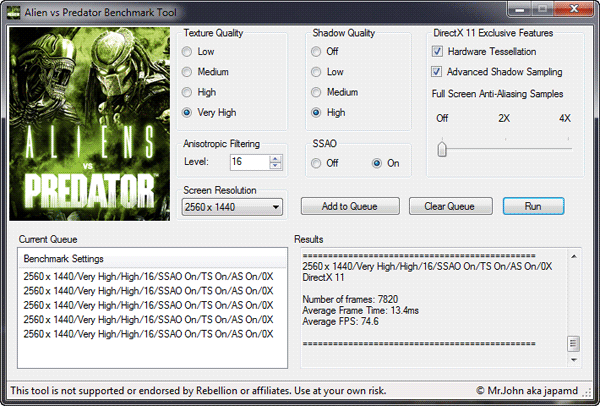This screenshot has width=600, height=406.
Task: Uncheck Hardware Tessellation
Action: coord(438,51)
